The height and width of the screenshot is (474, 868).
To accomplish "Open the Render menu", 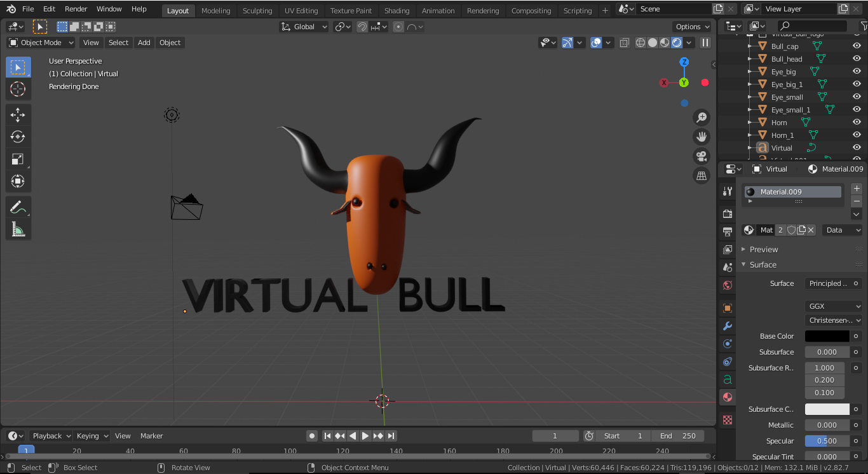I will tap(76, 9).
